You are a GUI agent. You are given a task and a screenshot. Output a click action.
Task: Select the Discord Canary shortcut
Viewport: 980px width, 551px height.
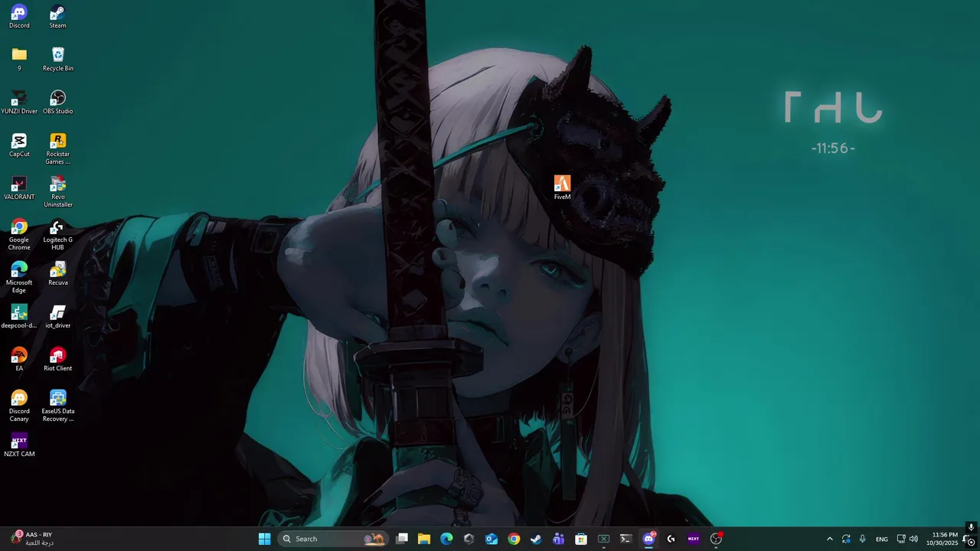point(19,406)
